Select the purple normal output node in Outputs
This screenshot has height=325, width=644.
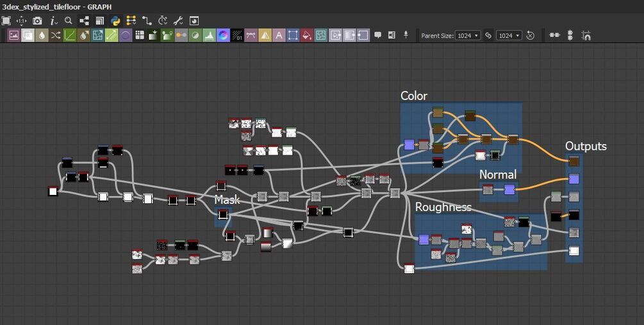coord(574,178)
